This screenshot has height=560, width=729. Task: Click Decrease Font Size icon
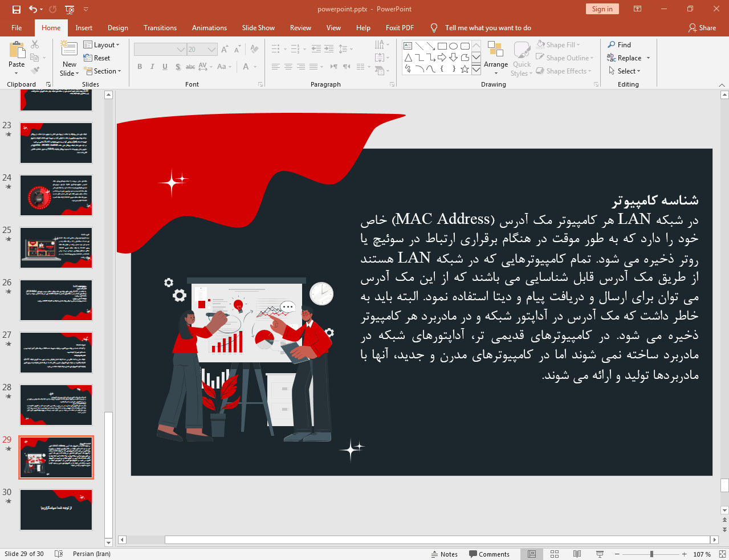pos(238,50)
